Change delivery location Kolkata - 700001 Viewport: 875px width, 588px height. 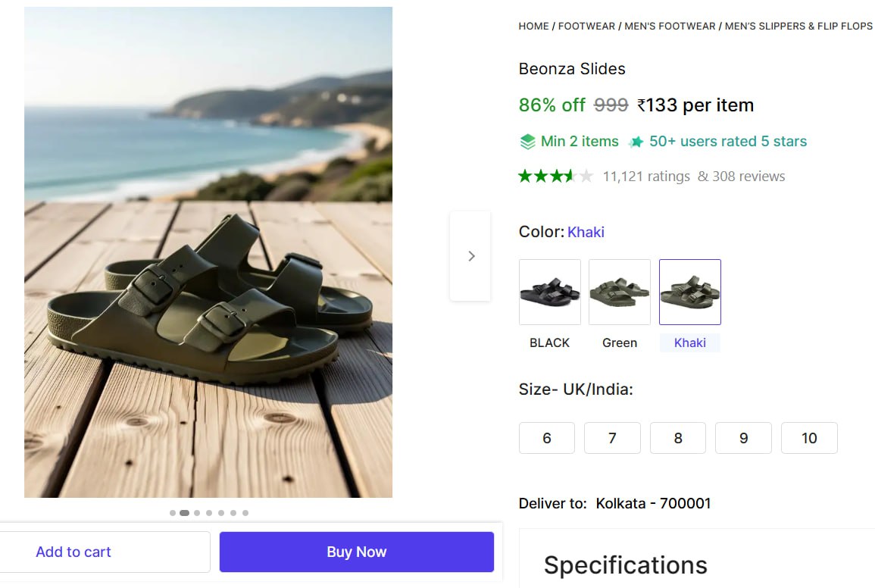click(x=653, y=504)
